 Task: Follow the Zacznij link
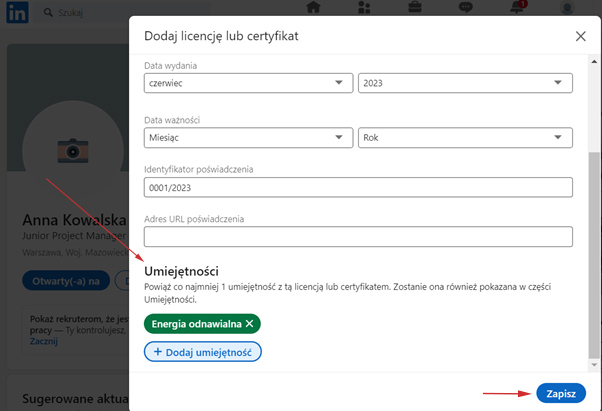pos(44,341)
